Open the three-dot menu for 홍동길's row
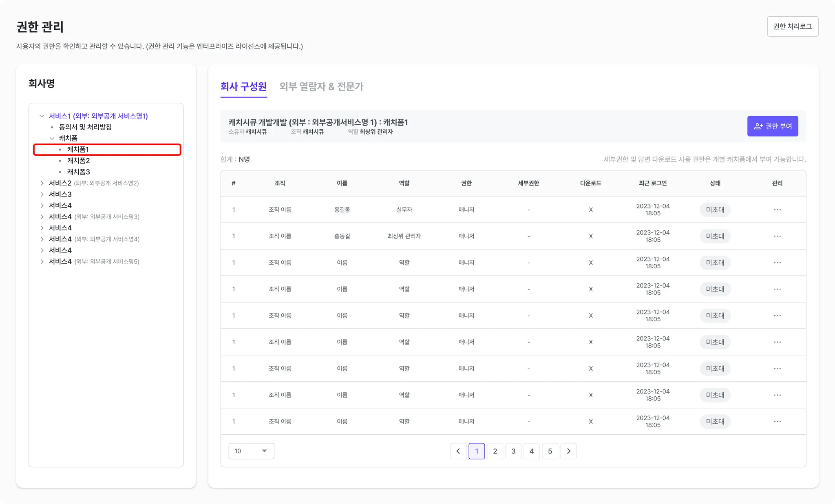Screen dimensions: 835x504 pos(777,236)
